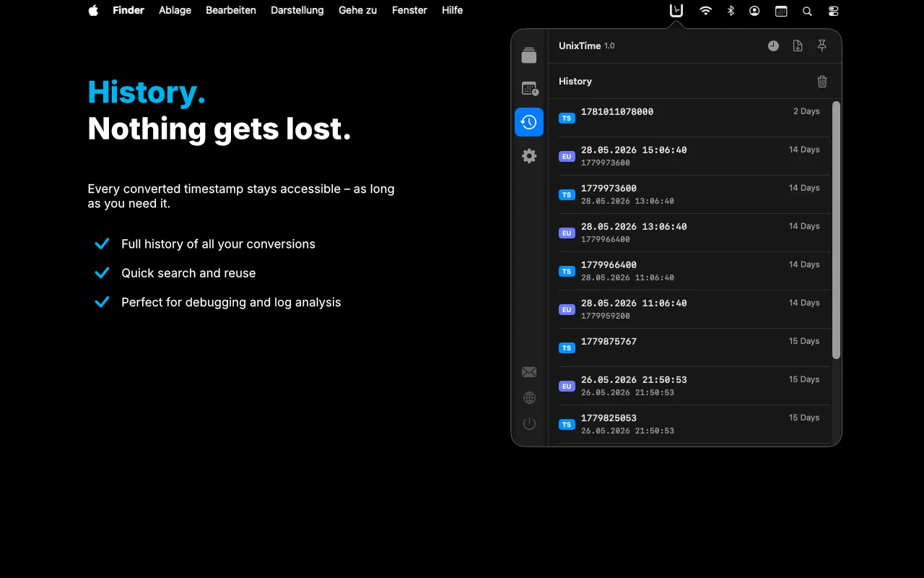Click the "2 Days" age label

coord(806,112)
